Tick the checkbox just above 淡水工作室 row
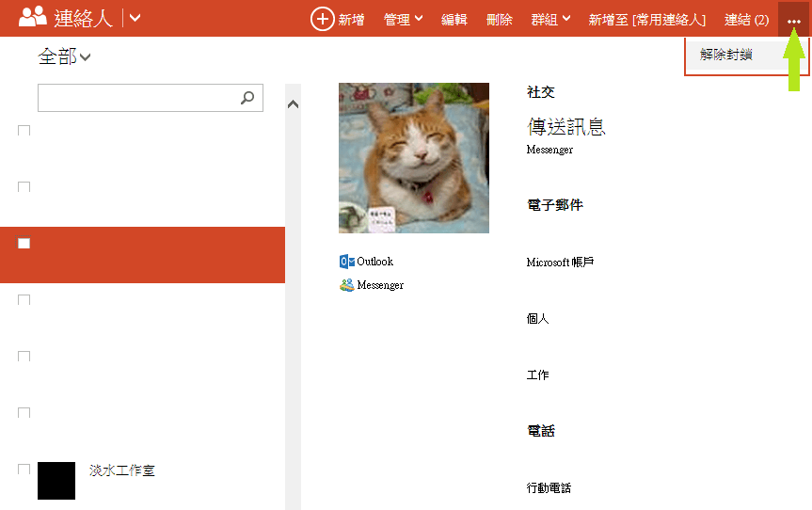Image resolution: width=812 pixels, height=510 pixels. (x=24, y=412)
